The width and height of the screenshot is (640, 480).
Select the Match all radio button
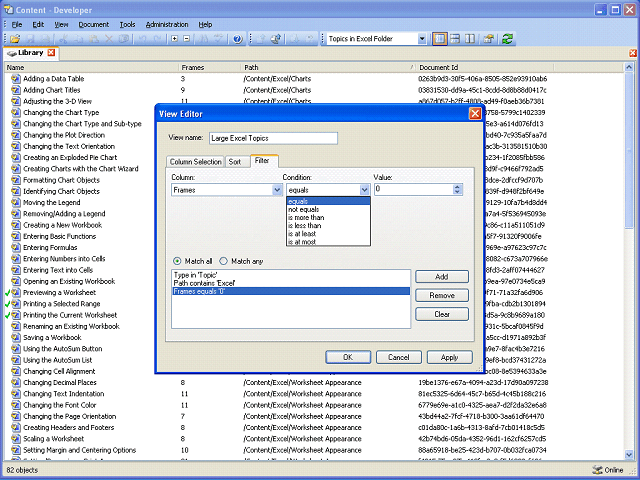tap(177, 261)
